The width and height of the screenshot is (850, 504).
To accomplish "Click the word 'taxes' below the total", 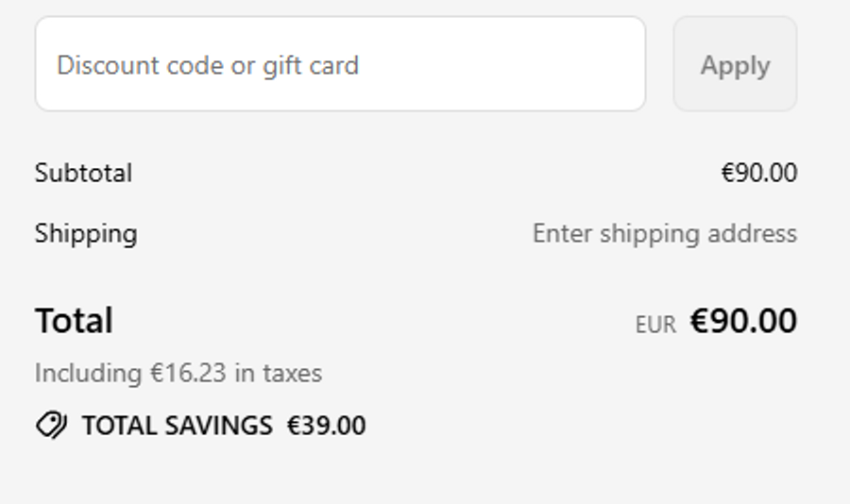I will tap(293, 374).
